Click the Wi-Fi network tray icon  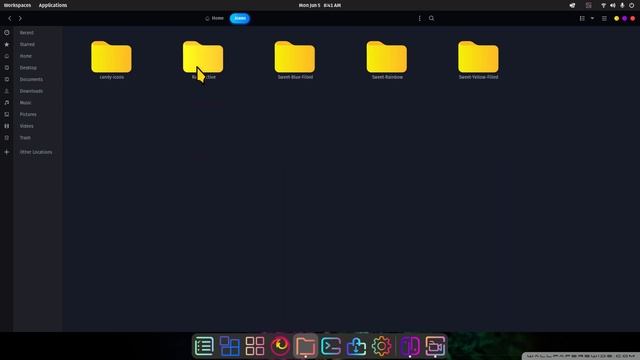pyautogui.click(x=603, y=5)
